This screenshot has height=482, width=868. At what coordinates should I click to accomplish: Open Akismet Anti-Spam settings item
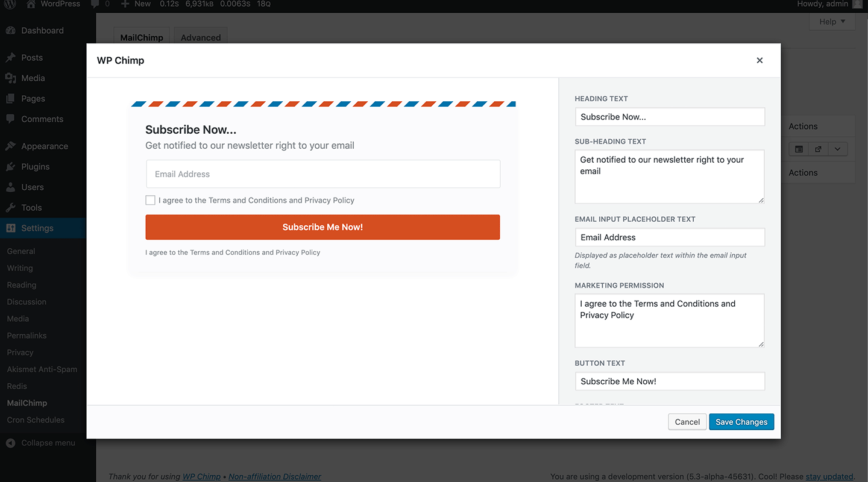click(42, 369)
